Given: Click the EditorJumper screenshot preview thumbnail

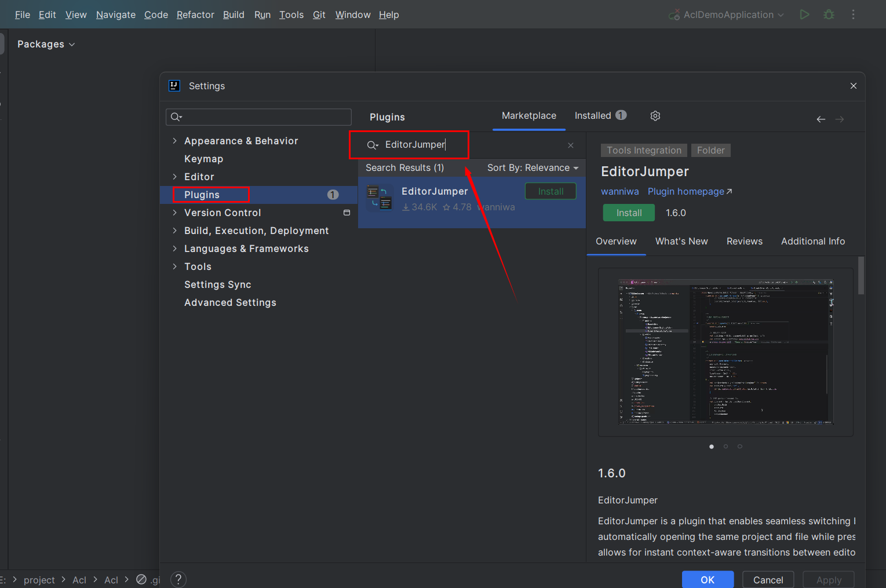Looking at the screenshot, I should tap(725, 352).
